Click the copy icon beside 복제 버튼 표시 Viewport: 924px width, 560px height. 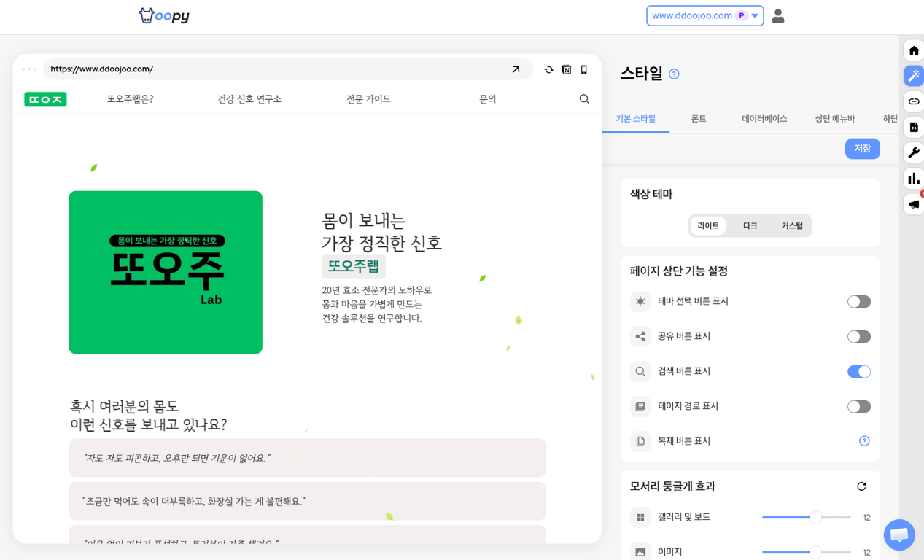click(640, 441)
